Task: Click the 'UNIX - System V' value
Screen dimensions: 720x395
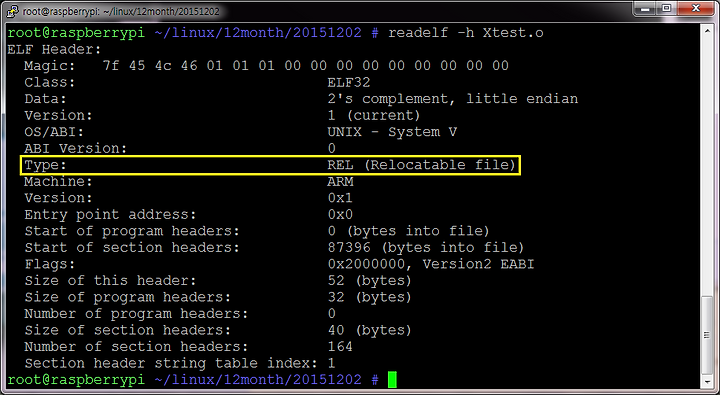Action: click(392, 132)
